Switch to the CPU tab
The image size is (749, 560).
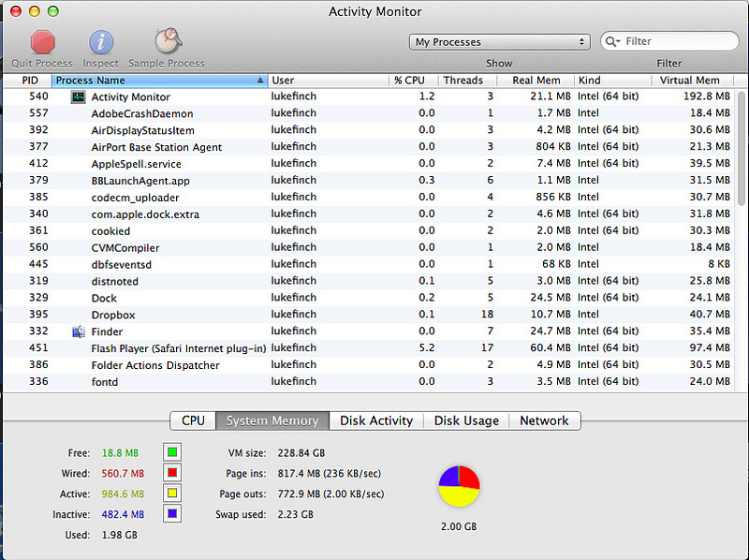pyautogui.click(x=193, y=420)
